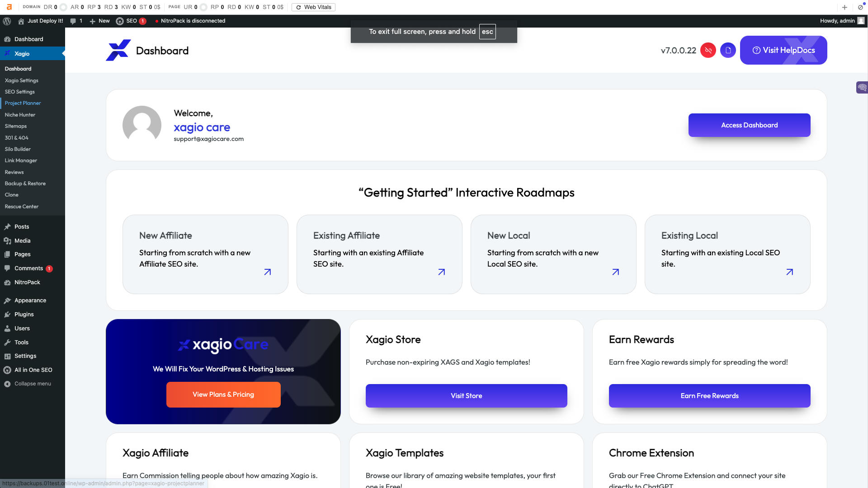Open comments bubble in admin bar
Screen dimensions: 868x488
(x=73, y=21)
